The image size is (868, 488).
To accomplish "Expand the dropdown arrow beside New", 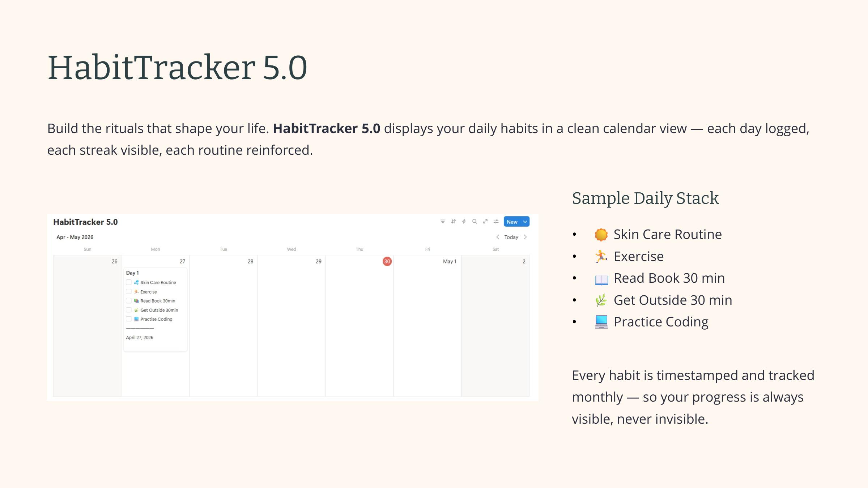I will (525, 222).
